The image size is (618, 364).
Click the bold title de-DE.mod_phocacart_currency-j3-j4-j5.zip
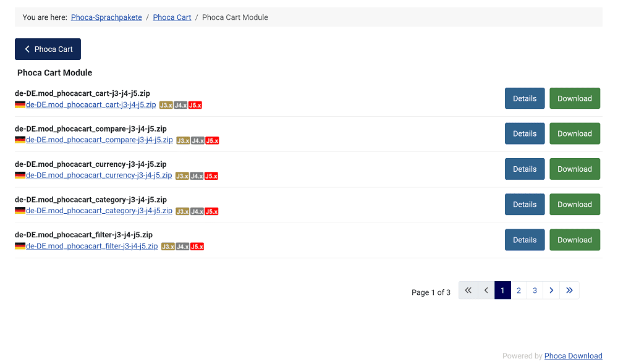tap(91, 164)
